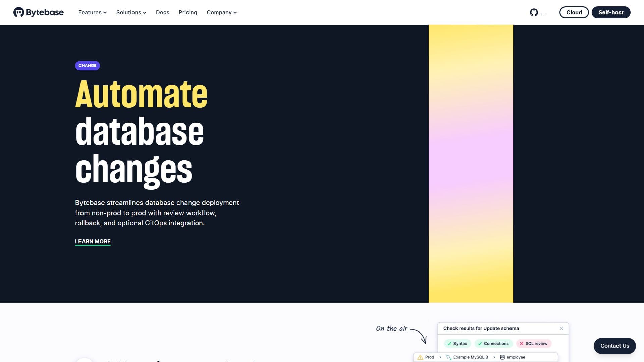
Task: Click the Syntax passed check badge
Action: click(x=458, y=344)
